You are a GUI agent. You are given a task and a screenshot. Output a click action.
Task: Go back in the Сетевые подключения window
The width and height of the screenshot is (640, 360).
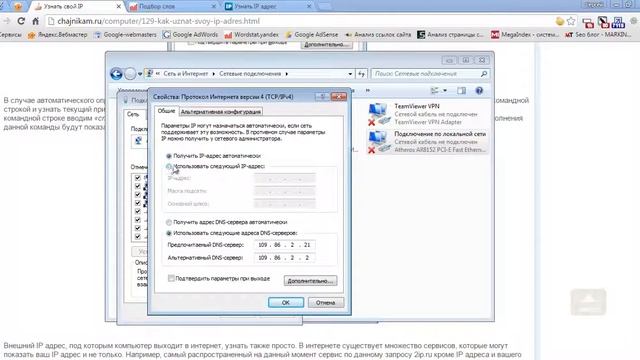pyautogui.click(x=116, y=74)
